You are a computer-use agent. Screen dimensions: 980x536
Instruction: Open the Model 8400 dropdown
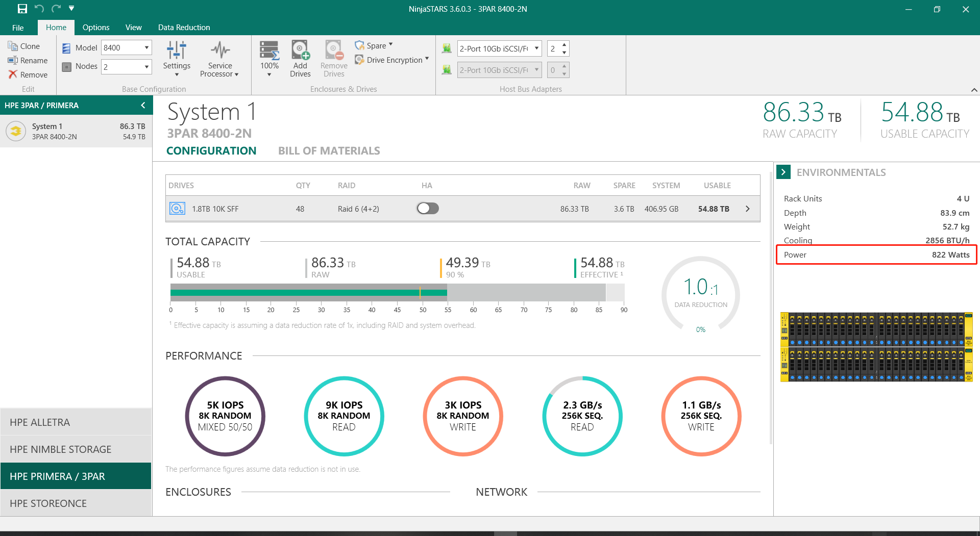click(146, 47)
